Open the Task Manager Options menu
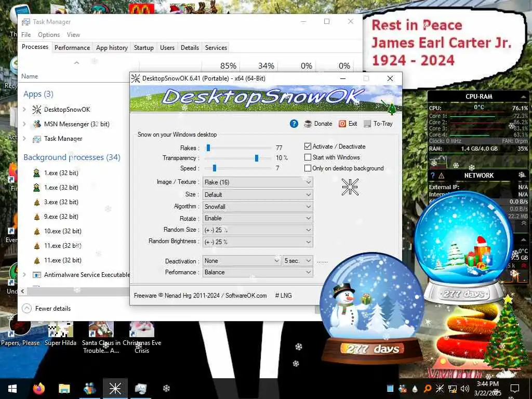Image resolution: width=532 pixels, height=399 pixels. point(49,35)
